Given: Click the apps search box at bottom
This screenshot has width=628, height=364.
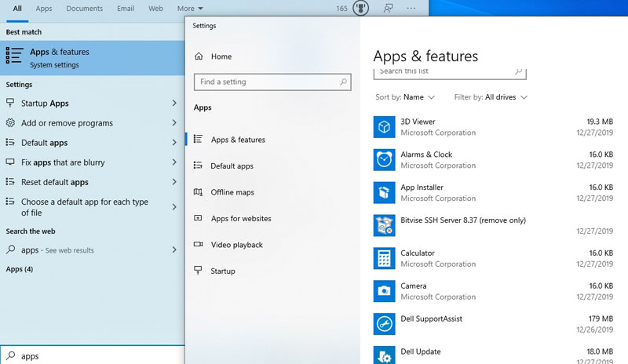Looking at the screenshot, I should 92,355.
